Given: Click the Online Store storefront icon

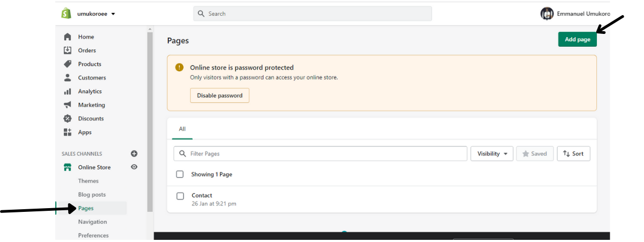Looking at the screenshot, I should click(x=68, y=167).
